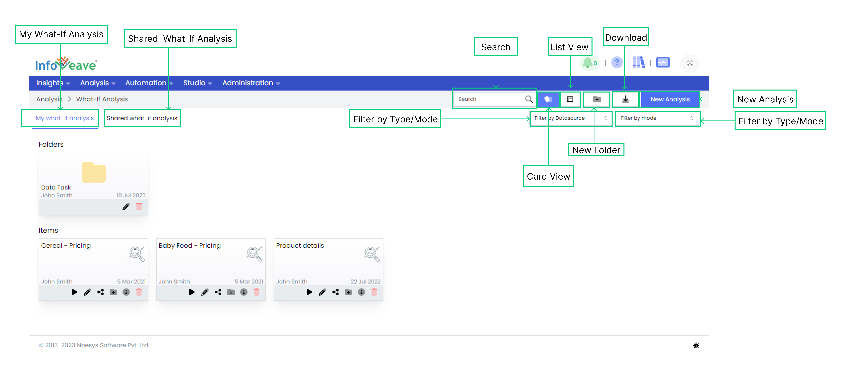Run the Baby Food - Pricing analysis
The height and width of the screenshot is (377, 868).
click(x=192, y=292)
